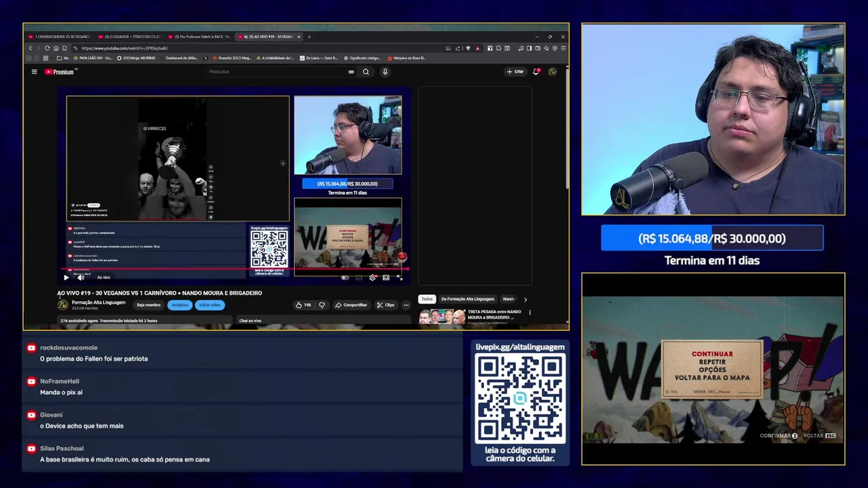Click rockdosuvacomole chat message
868x488 pixels.
click(243, 353)
